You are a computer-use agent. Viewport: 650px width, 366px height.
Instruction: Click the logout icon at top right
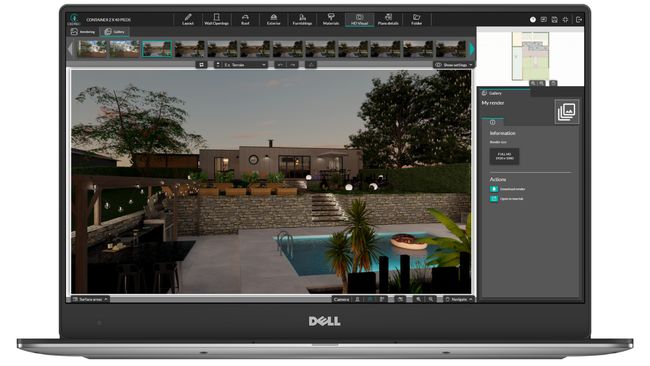point(579,19)
